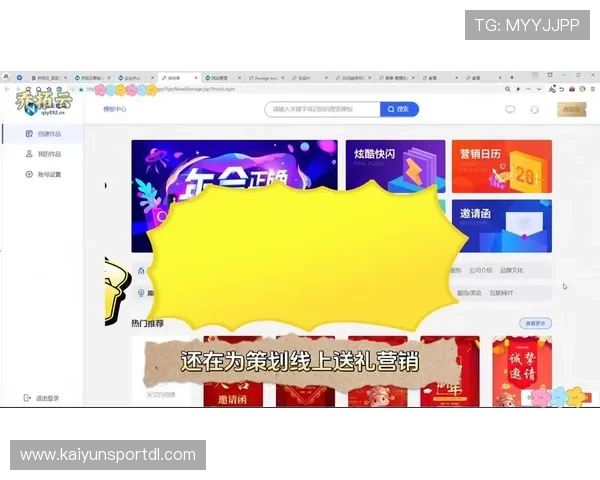Image resolution: width=600 pixels, height=480 pixels.
Task: Open the 邀请函 template category card
Action: tap(502, 226)
